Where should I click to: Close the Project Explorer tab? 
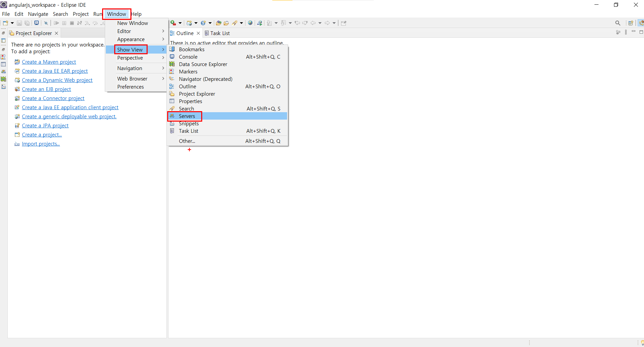57,33
